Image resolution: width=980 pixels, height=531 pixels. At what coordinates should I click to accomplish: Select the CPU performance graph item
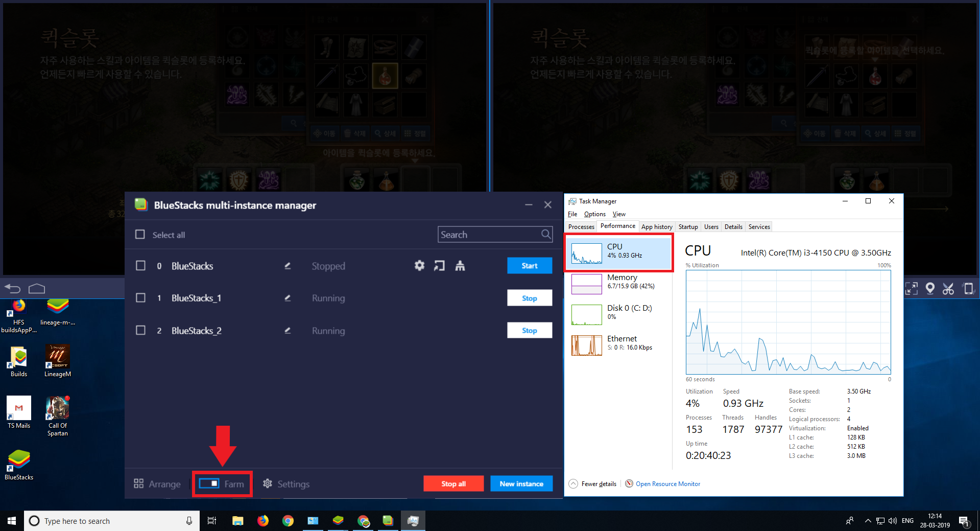point(618,252)
